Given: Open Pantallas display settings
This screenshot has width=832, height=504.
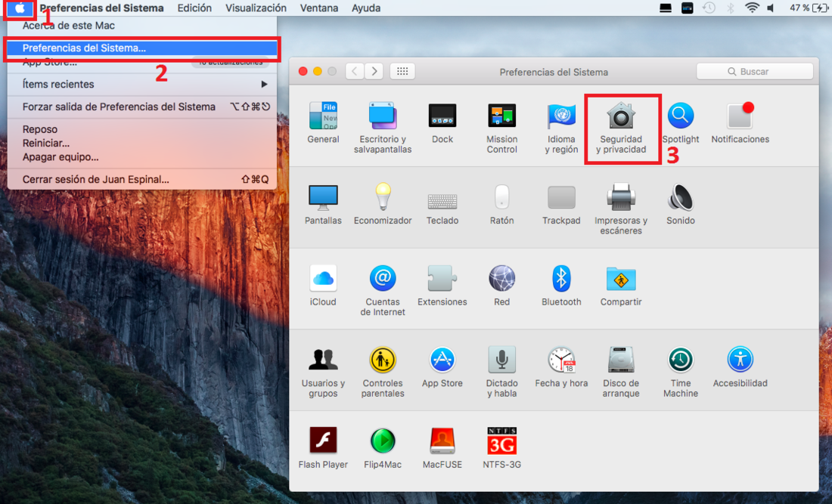Looking at the screenshot, I should coord(323,205).
